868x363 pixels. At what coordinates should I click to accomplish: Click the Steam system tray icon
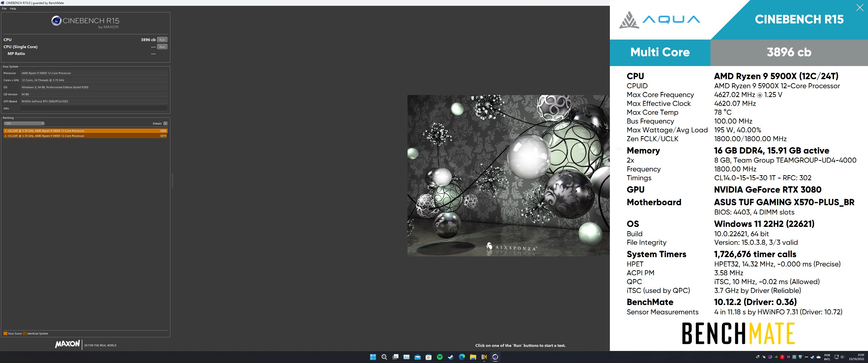pyautogui.click(x=813, y=357)
